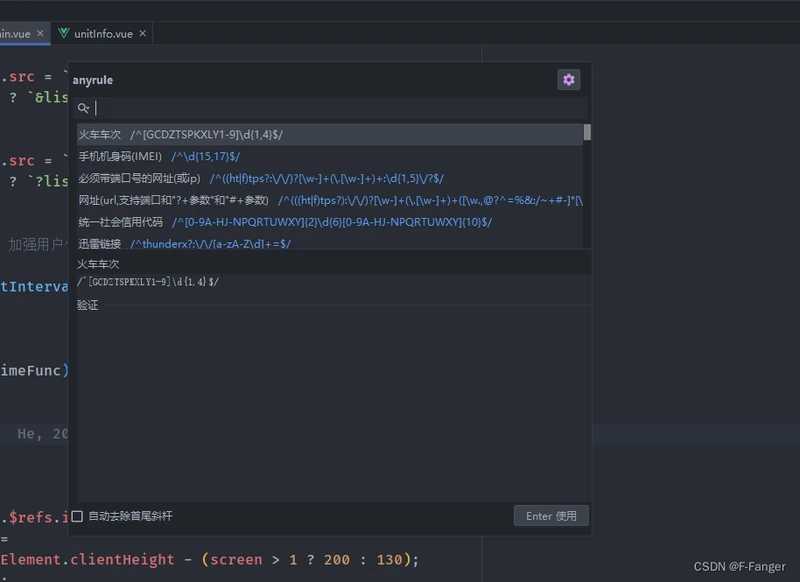Click the 火车车次 detail heading

[98, 264]
